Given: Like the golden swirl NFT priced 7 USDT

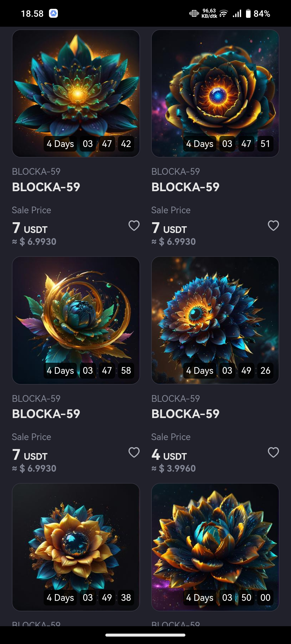Looking at the screenshot, I should 134,452.
